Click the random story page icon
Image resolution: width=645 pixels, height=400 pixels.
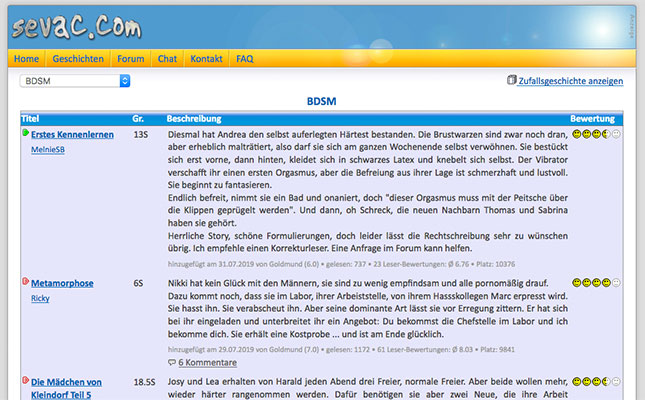coord(512,81)
